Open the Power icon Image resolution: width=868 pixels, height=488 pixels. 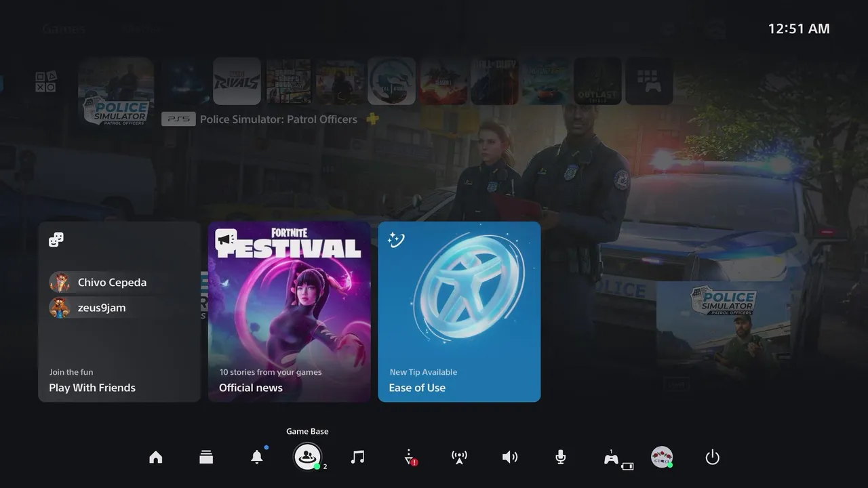[x=712, y=457]
